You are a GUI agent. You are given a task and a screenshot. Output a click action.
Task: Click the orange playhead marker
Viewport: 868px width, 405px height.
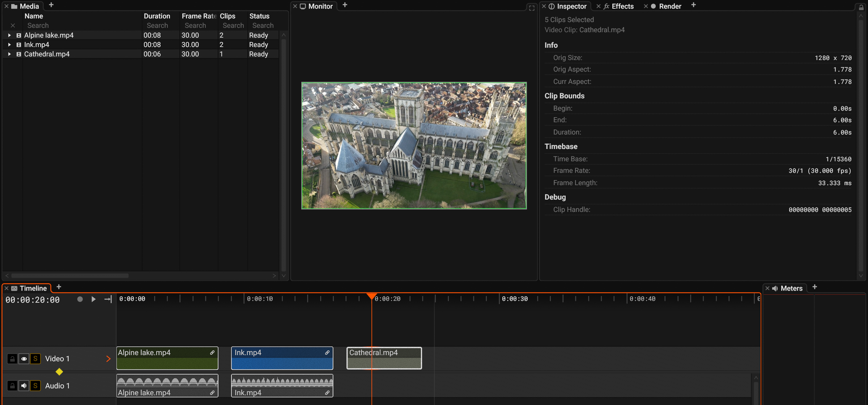pyautogui.click(x=371, y=296)
